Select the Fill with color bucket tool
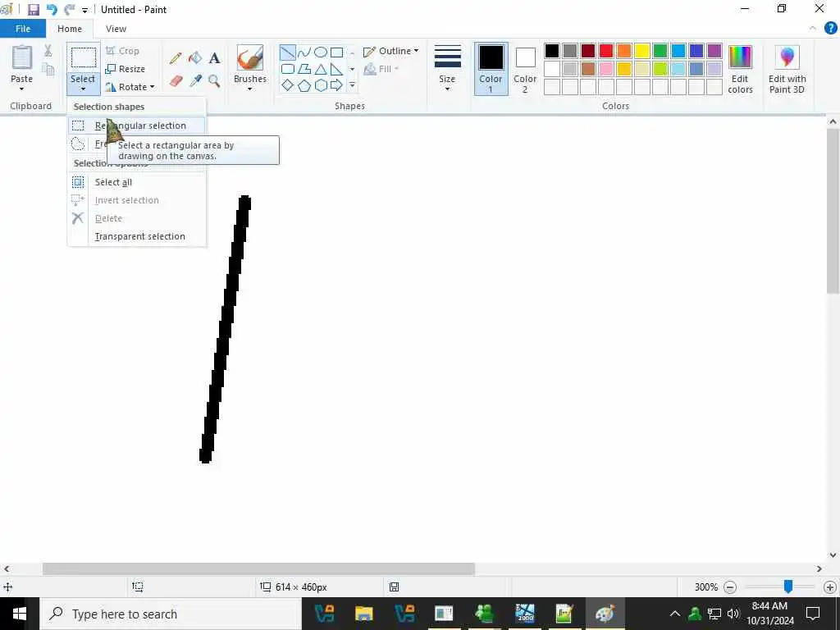Screen dimensions: 840x630 coord(195,58)
